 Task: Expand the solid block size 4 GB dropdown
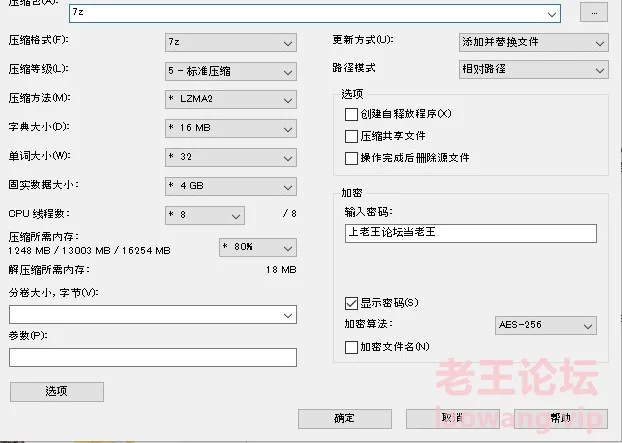click(230, 186)
